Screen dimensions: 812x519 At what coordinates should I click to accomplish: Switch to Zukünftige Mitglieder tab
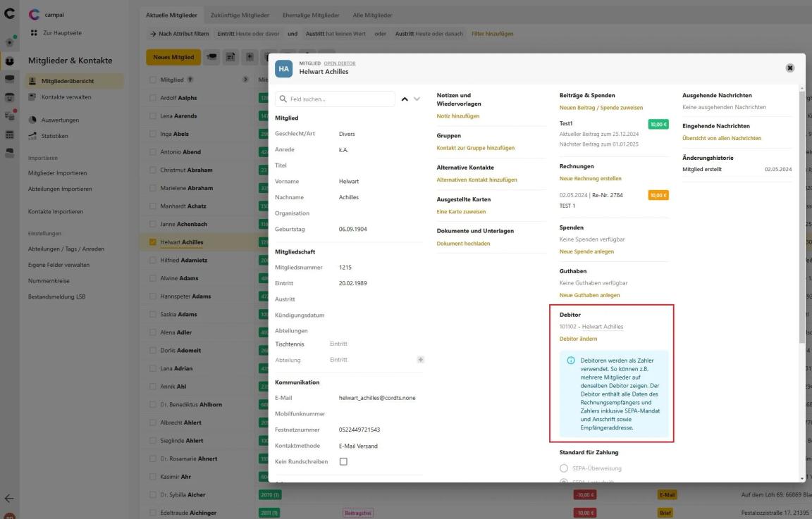click(x=240, y=15)
